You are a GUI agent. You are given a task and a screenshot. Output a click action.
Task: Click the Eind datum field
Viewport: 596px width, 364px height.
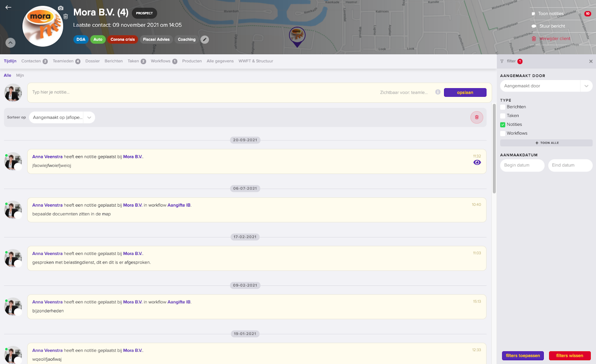[x=570, y=165]
